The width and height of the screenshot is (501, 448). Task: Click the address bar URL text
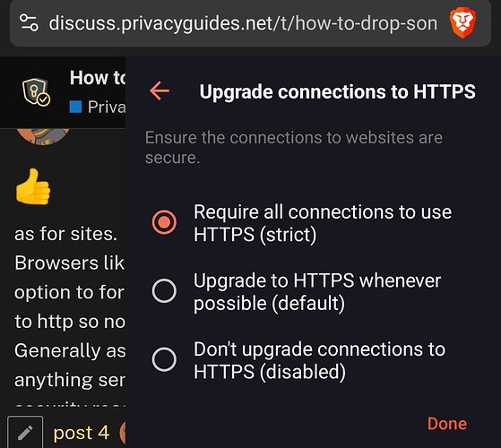[x=243, y=23]
